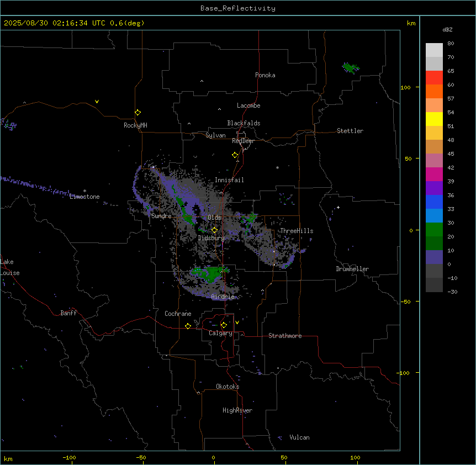Select the Olds town label
Image resolution: width=476 pixels, height=465 pixels.
click(214, 218)
